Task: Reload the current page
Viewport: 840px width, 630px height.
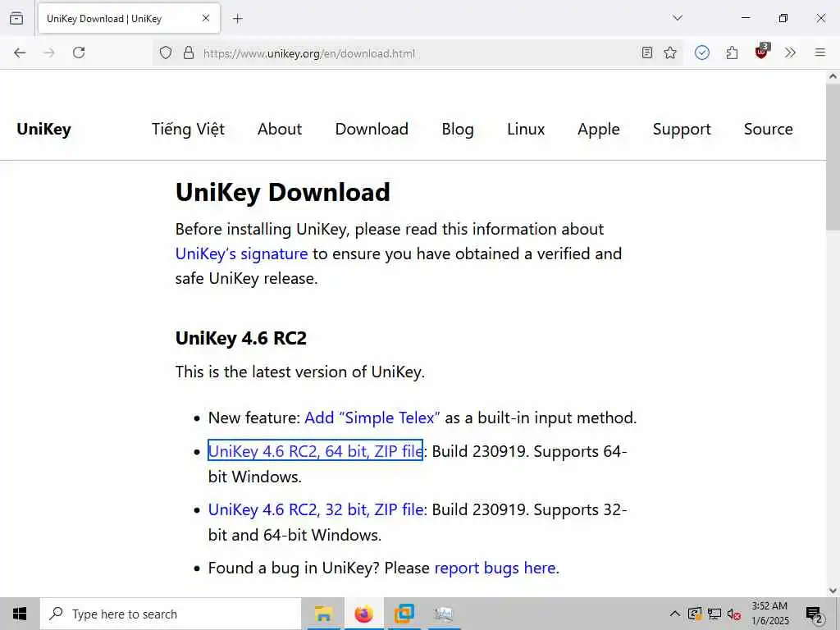Action: pos(79,52)
